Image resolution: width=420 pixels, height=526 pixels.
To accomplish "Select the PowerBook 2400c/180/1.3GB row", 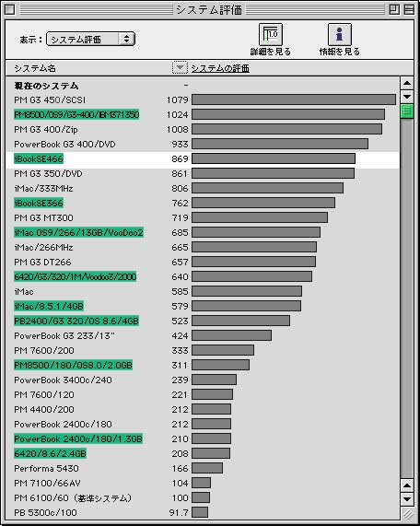I will point(203,438).
